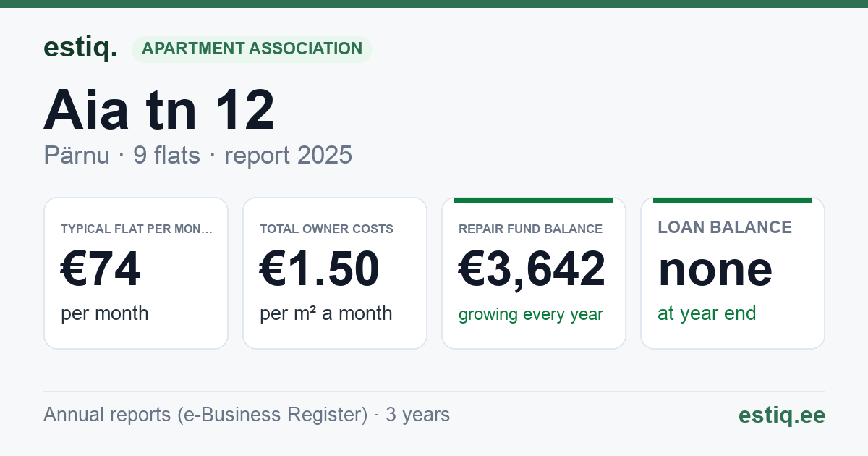Image resolution: width=868 pixels, height=456 pixels.
Task: Click the subtitle 'Pärnu · 9 flats · report 2025'
Action: pos(197,155)
